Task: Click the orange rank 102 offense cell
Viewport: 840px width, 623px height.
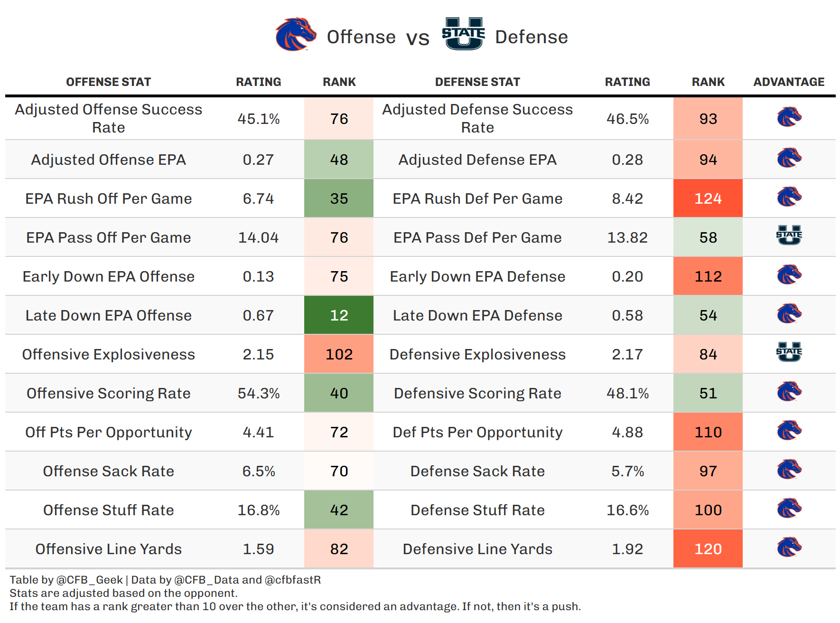Action: coord(339,354)
